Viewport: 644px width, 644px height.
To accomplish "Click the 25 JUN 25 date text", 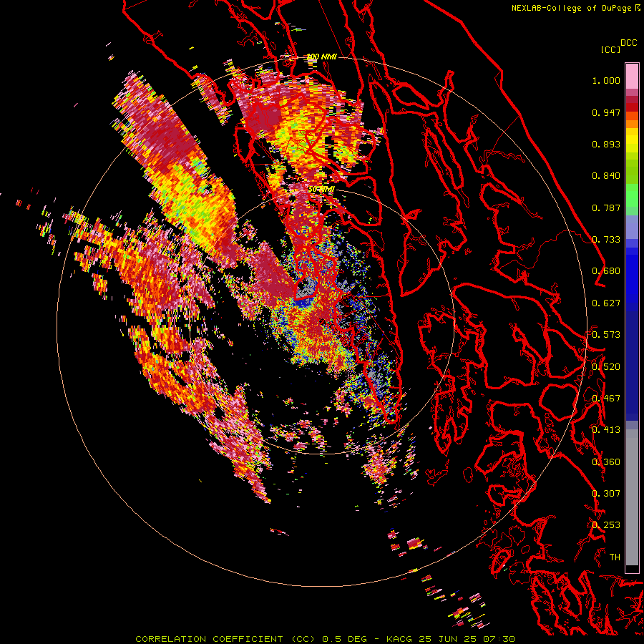I will pos(449,639).
